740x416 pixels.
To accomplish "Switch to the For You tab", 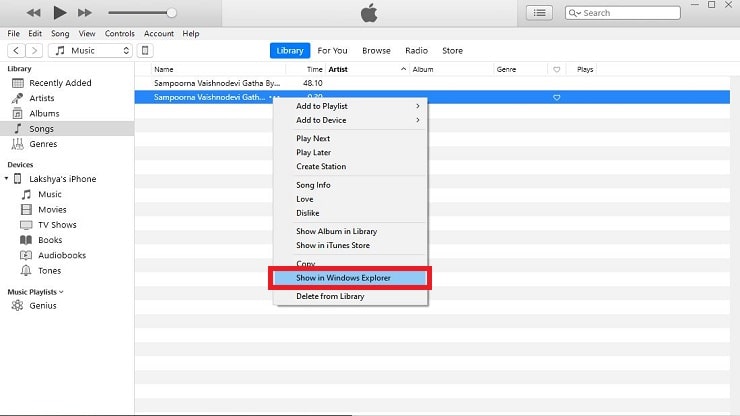I will pos(332,51).
